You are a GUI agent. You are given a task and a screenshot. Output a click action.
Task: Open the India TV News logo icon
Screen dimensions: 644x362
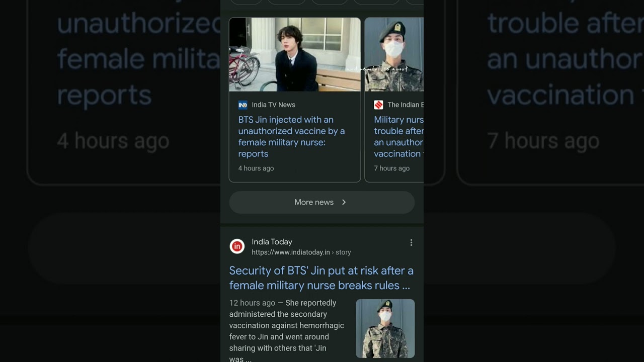point(243,105)
